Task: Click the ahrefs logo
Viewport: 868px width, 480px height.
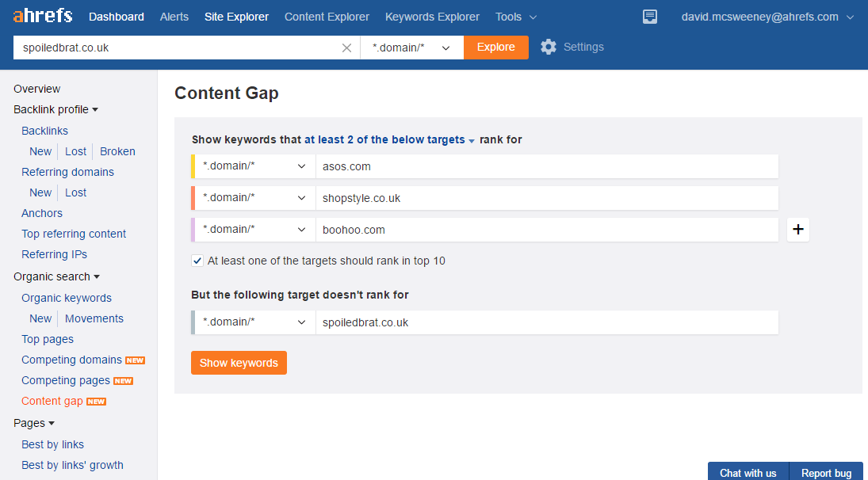Action: coord(43,16)
